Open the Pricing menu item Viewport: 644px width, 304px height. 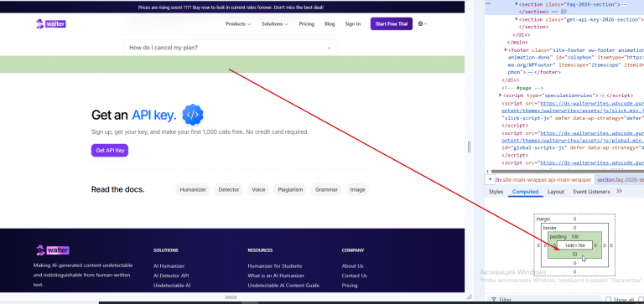point(306,23)
